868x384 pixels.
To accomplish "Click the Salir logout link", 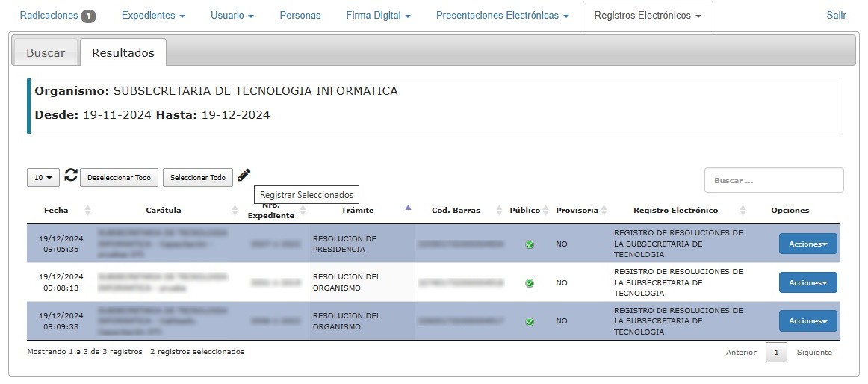I will (836, 16).
